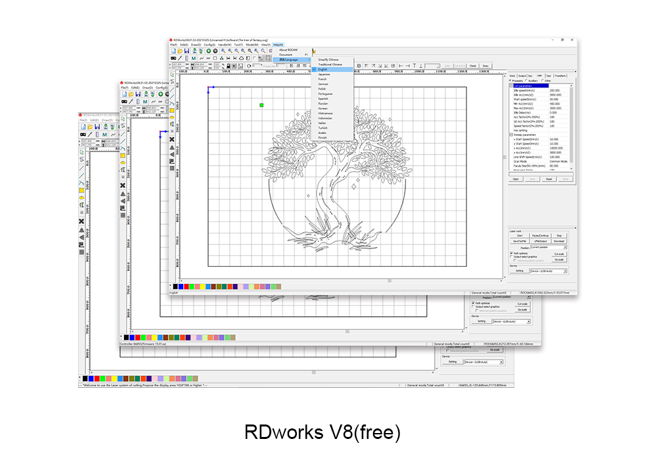The height and width of the screenshot is (469, 650).
Task: Toggle the Output select graphics checkbox
Action: click(512, 258)
